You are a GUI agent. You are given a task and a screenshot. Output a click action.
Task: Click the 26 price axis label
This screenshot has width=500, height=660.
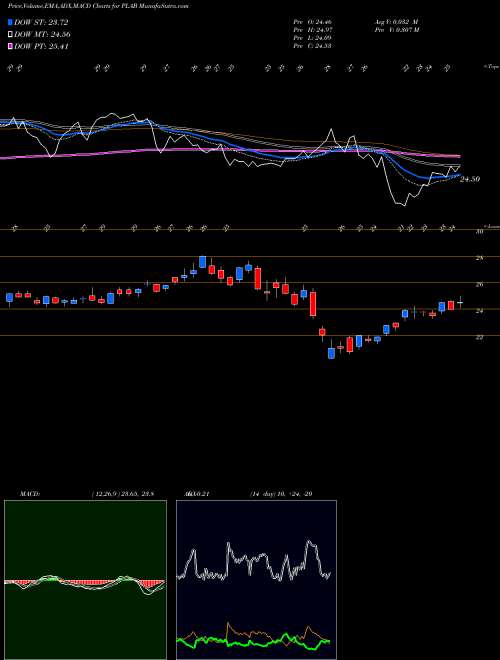point(479,285)
